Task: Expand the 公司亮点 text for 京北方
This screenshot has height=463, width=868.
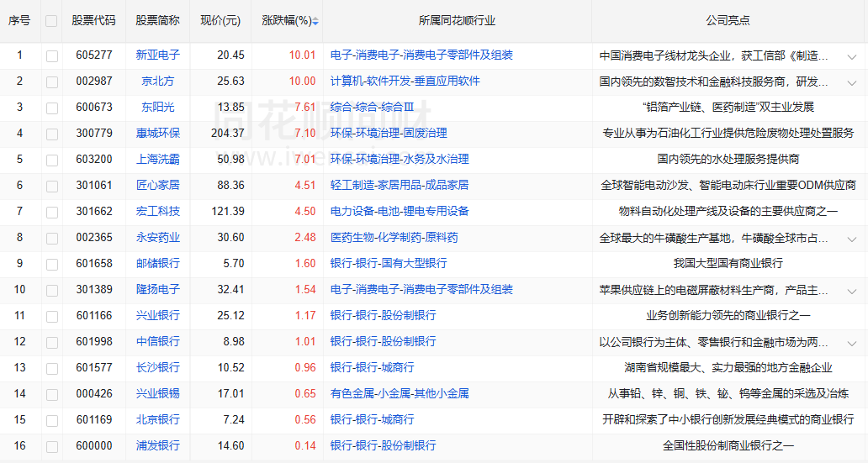Action: pos(852,82)
